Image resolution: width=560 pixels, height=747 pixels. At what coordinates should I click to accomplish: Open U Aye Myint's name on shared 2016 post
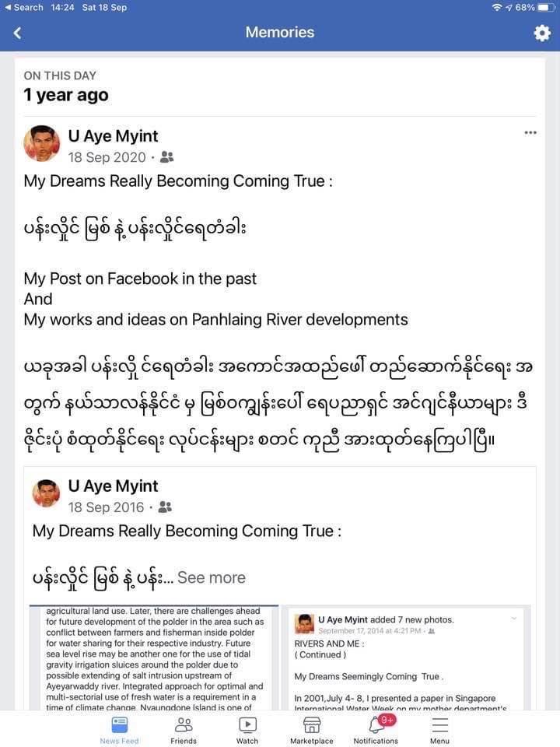pyautogui.click(x=114, y=486)
